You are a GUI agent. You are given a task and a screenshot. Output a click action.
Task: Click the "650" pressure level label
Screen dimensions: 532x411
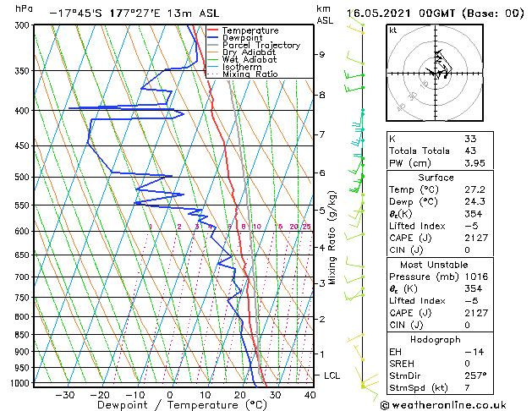coord(24,255)
